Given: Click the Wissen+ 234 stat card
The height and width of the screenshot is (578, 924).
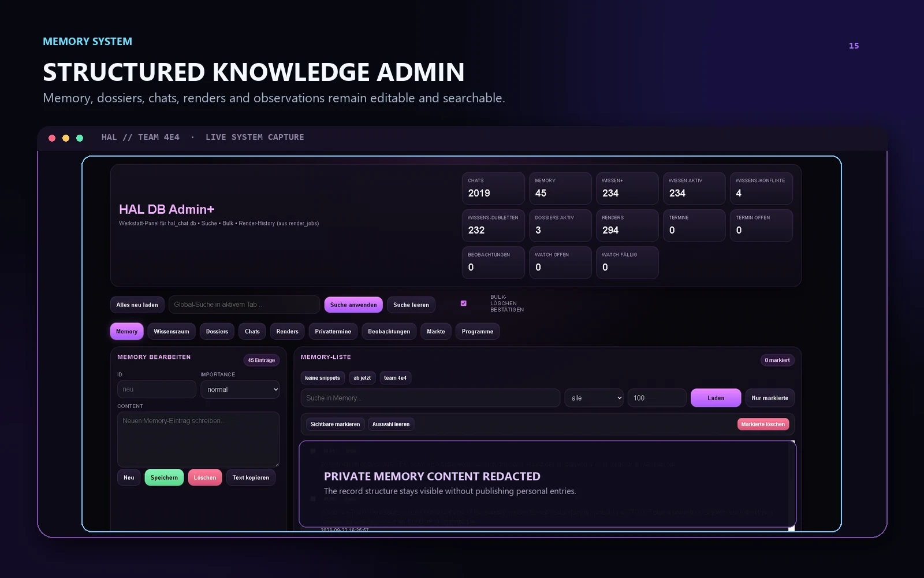Looking at the screenshot, I should click(x=627, y=188).
